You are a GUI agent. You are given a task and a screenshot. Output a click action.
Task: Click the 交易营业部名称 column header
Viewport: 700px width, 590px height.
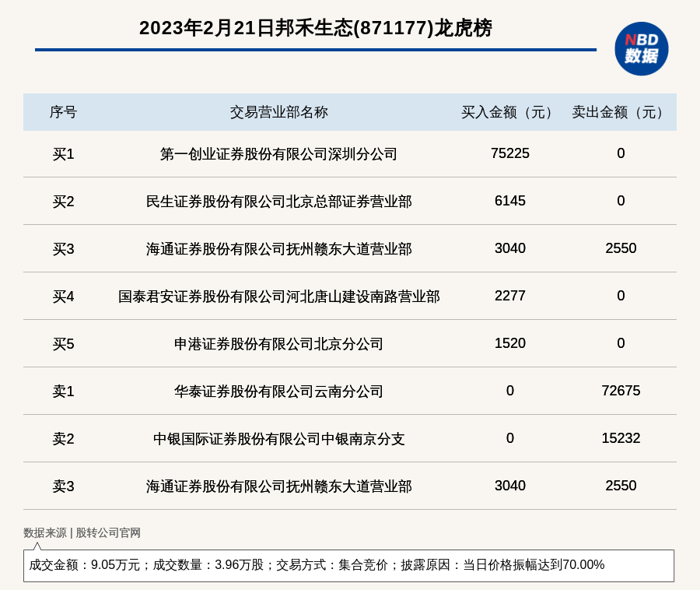pyautogui.click(x=279, y=112)
